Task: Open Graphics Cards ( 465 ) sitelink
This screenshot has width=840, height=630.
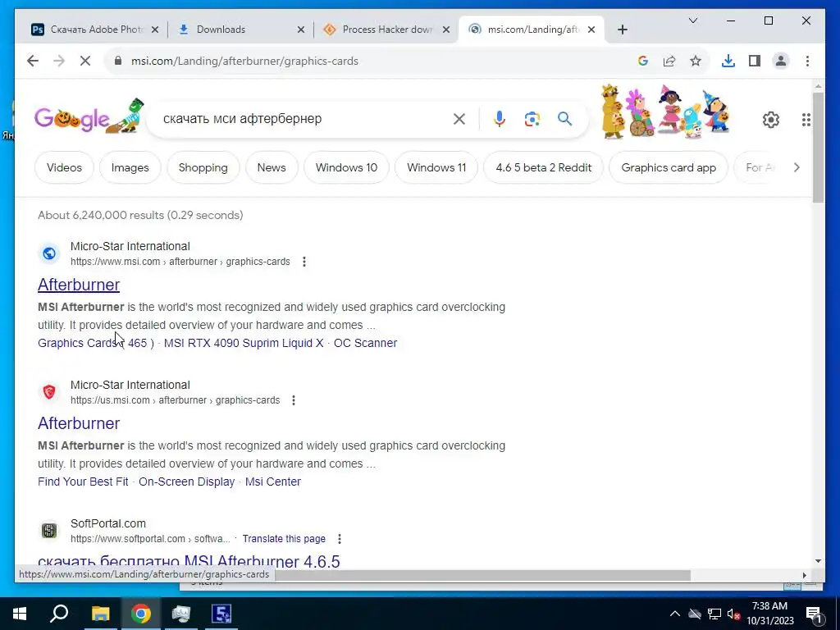Action: point(96,343)
